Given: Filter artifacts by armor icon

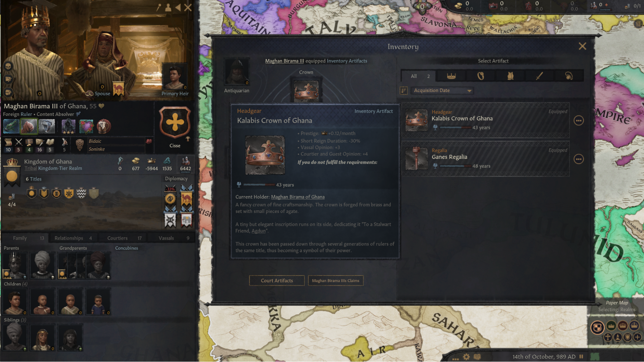Looking at the screenshot, I should [510, 76].
